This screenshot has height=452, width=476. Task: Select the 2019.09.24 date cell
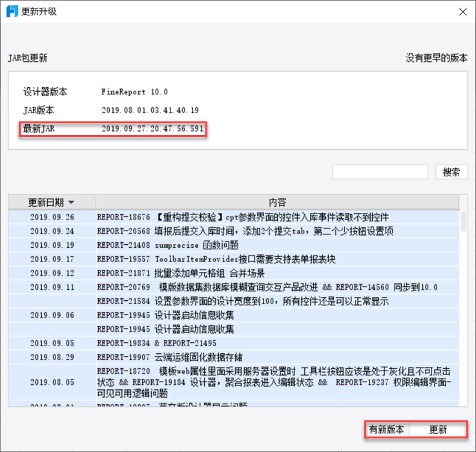pyautogui.click(x=52, y=231)
